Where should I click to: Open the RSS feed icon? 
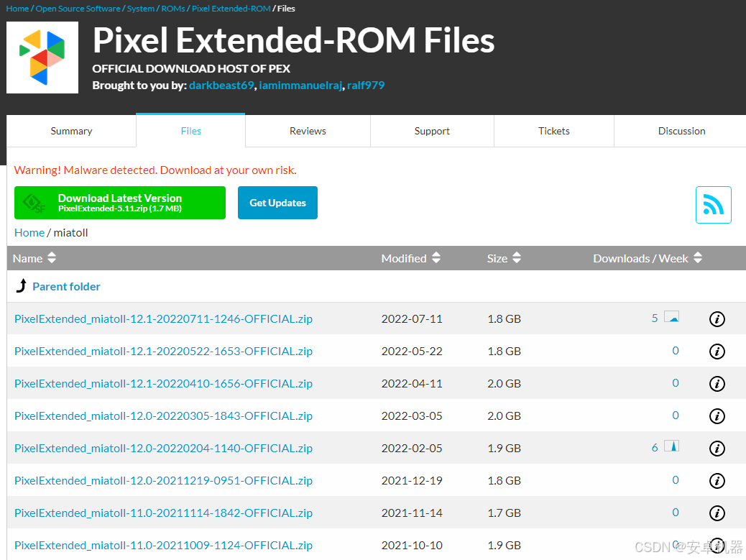click(x=713, y=205)
